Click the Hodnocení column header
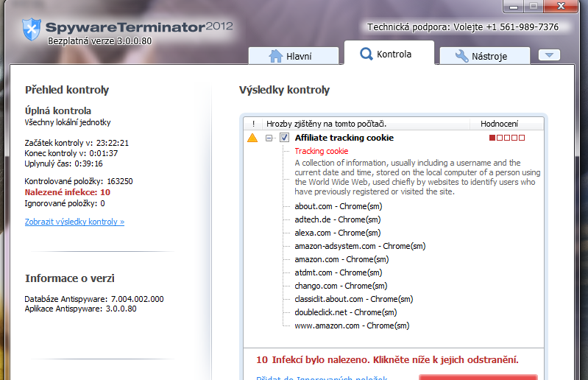Screen dimensions: 588x380 (x=499, y=124)
